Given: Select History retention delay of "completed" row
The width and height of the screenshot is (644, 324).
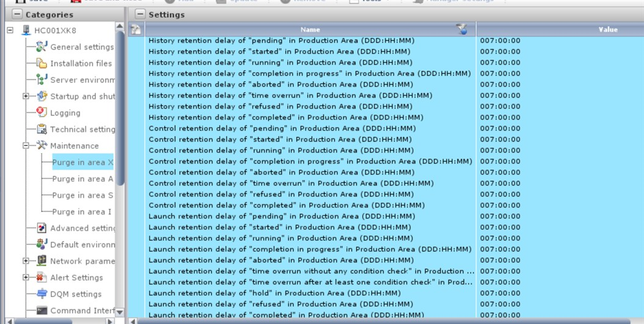Looking at the screenshot, I should coord(386,117).
